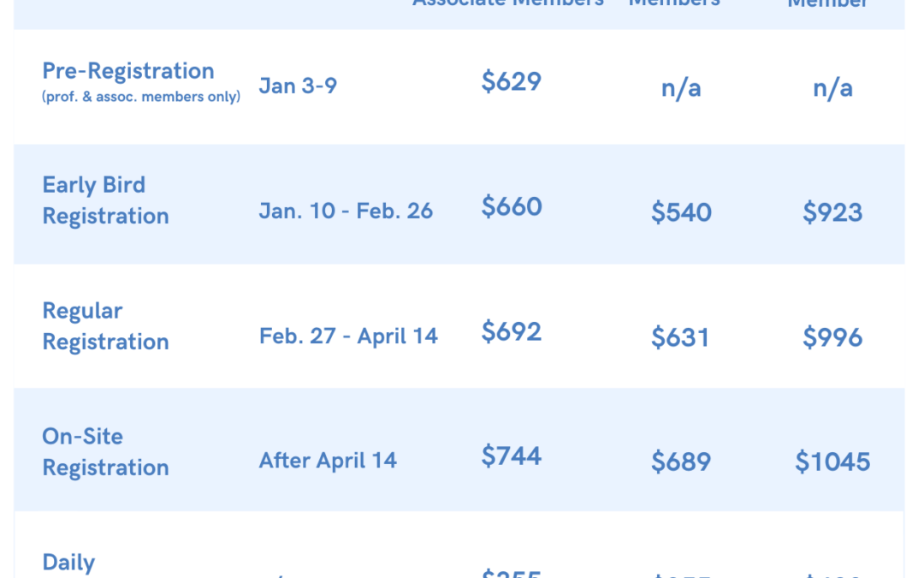Click the $629 pre-registration price
This screenshot has width=924, height=578.
click(x=511, y=81)
